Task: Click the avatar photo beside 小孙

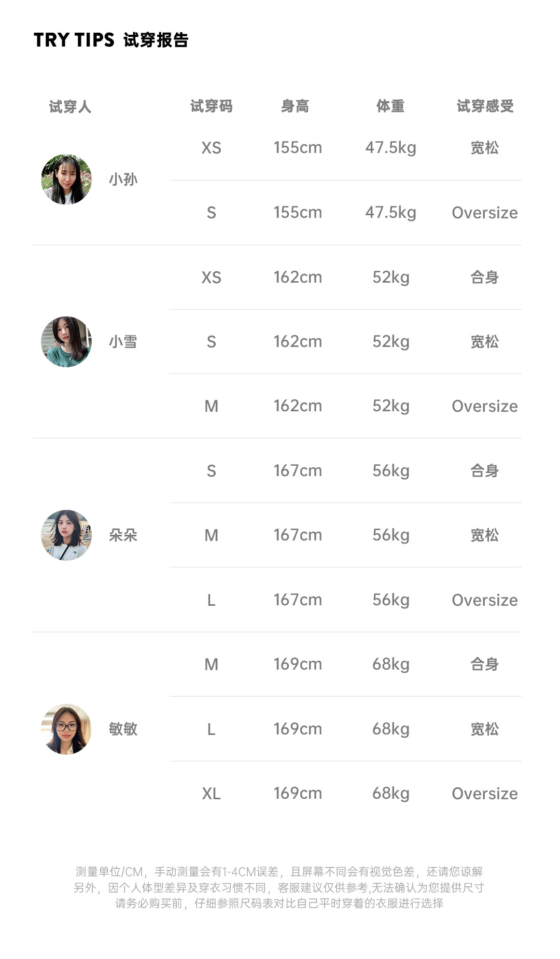Action: [x=66, y=179]
